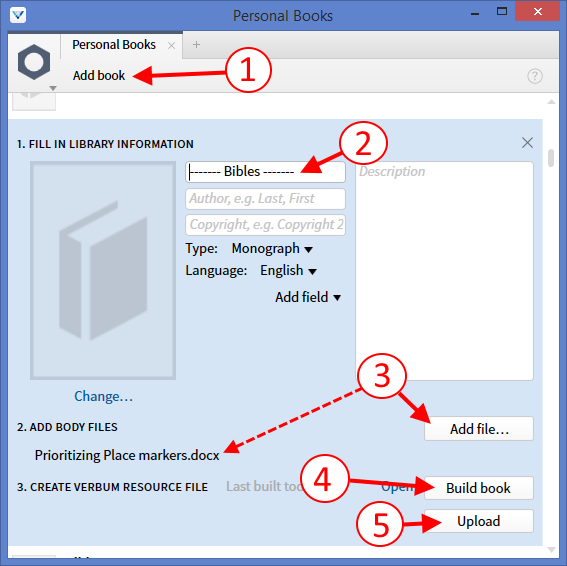Screen dimensions: 567x566
Task: Click the title field containing Bibles
Action: (265, 171)
